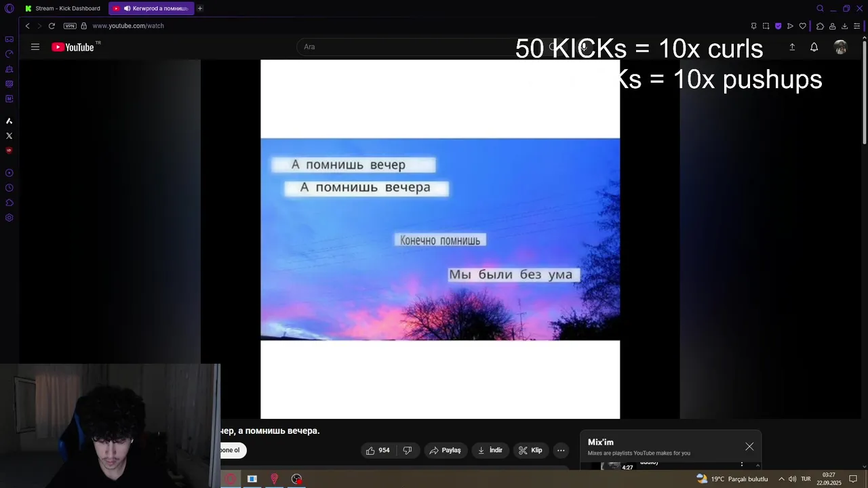Open a new browser tab
868x488 pixels.
[x=200, y=8]
